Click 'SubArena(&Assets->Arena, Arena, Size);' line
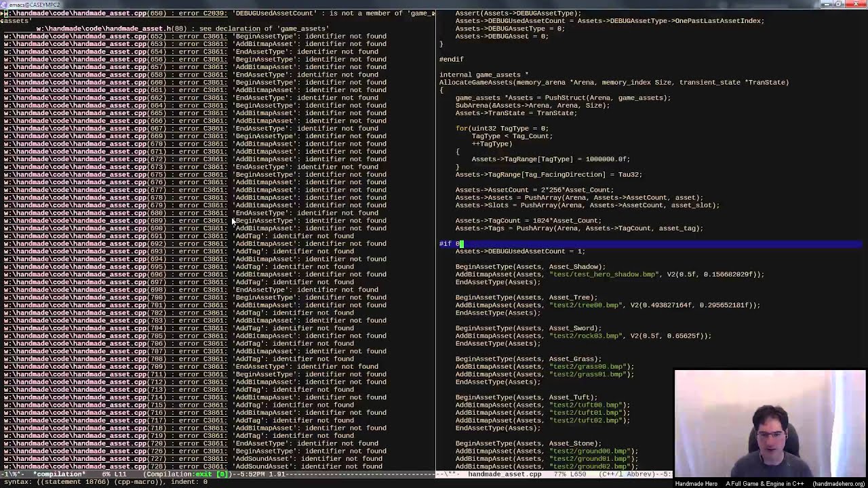Viewport: 868px width, 488px height. point(532,105)
